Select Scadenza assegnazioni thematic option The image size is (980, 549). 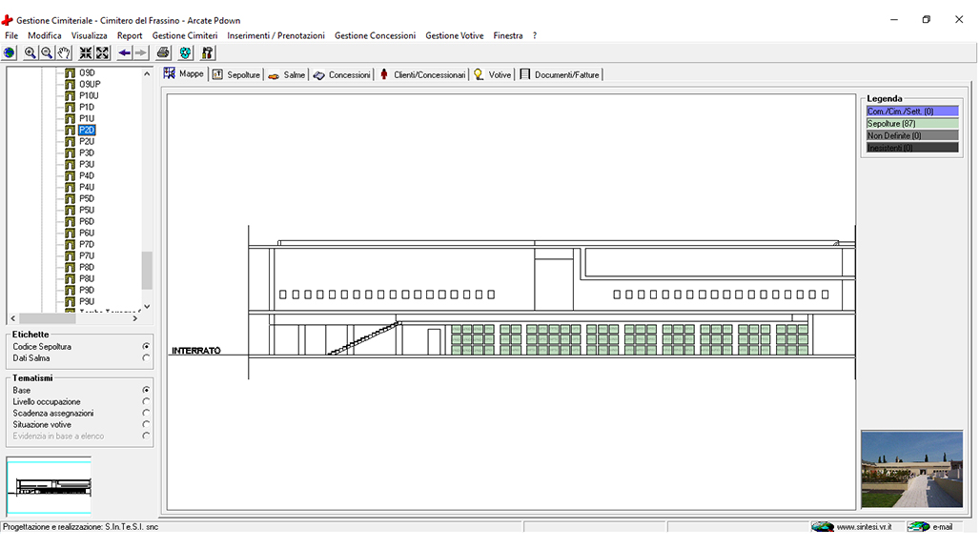[146, 413]
